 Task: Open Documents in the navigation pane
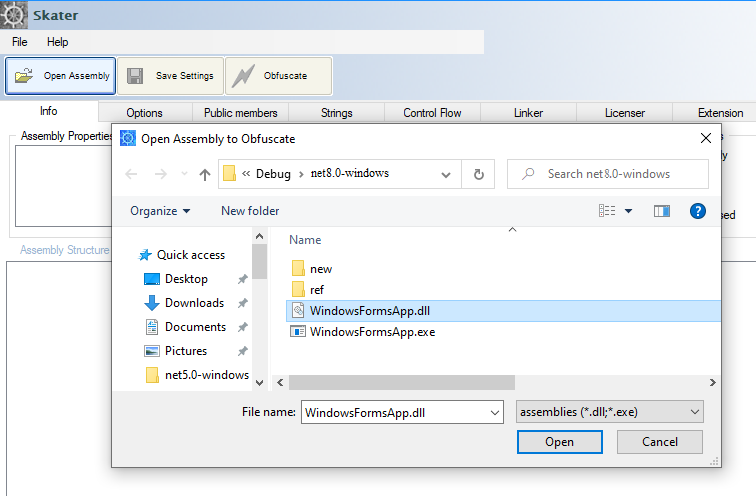click(x=185, y=327)
